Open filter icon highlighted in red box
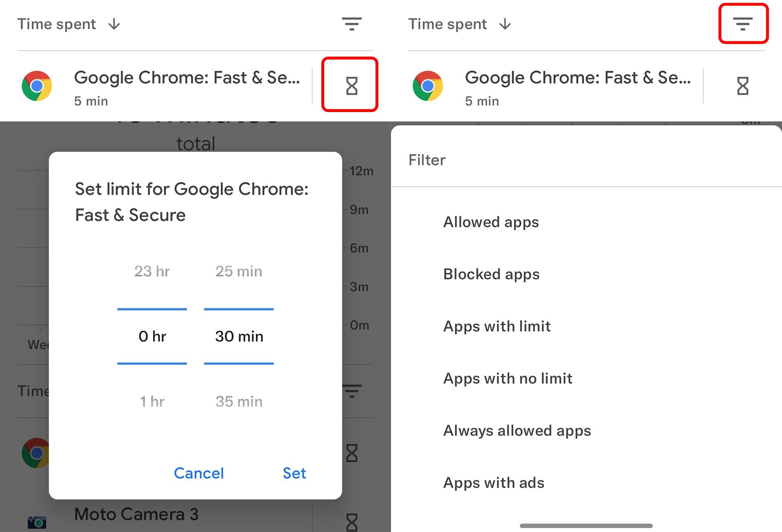 [742, 24]
